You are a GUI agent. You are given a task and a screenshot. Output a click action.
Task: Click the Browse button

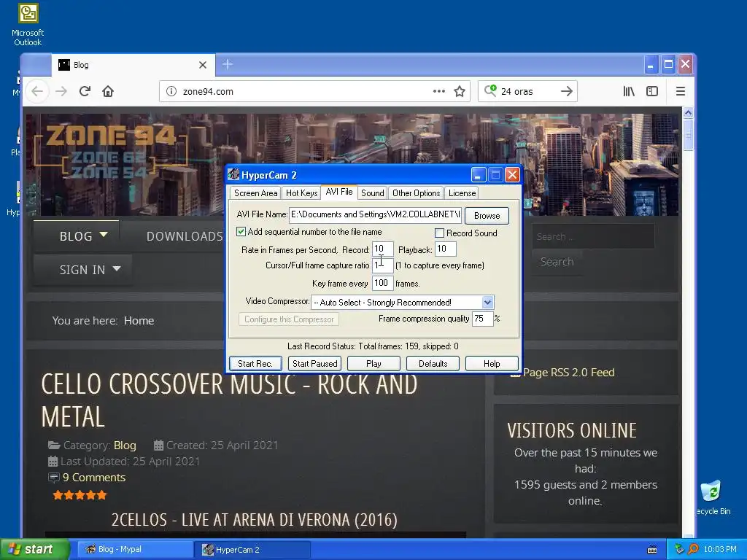tap(487, 216)
